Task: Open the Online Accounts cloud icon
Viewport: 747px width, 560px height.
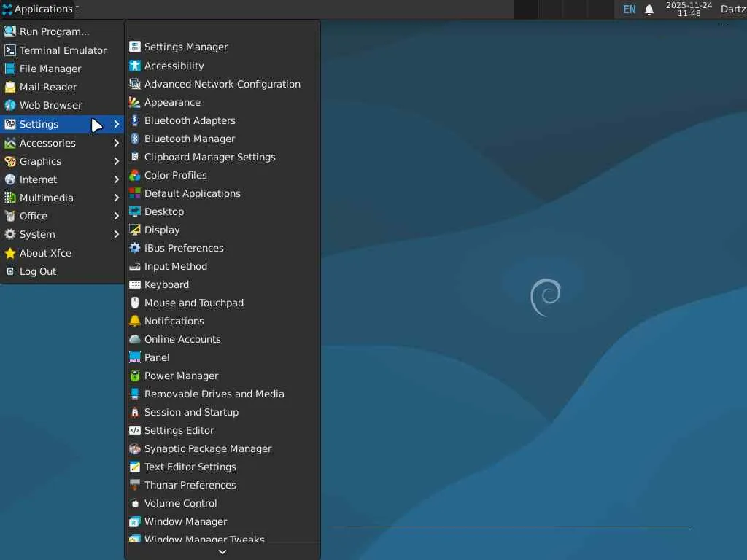Action: coord(135,339)
